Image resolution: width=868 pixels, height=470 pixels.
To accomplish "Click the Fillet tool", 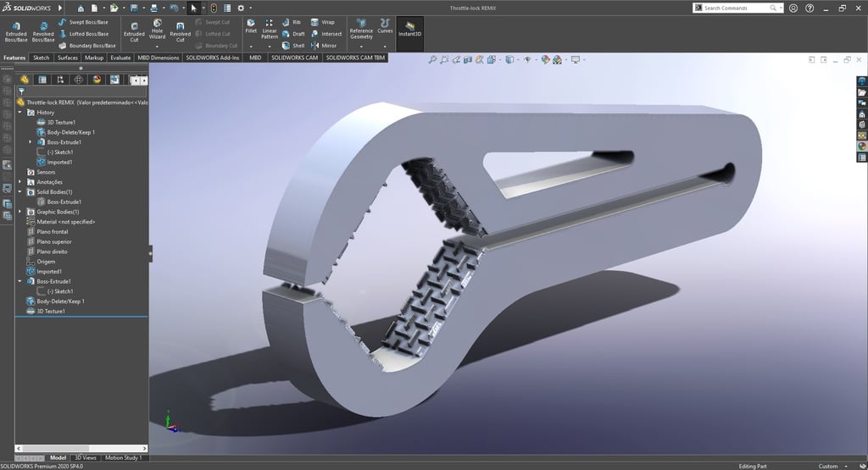I will [x=251, y=26].
